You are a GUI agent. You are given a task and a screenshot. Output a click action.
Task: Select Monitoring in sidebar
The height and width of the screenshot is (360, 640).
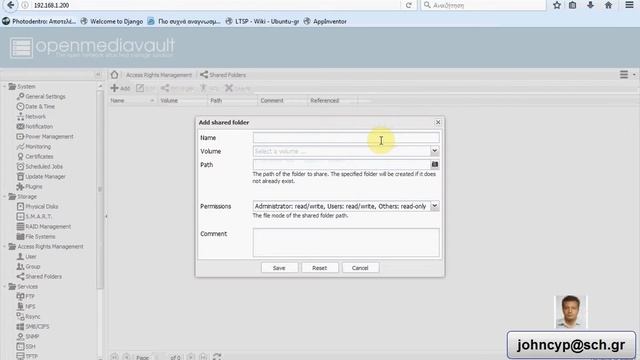point(34,147)
